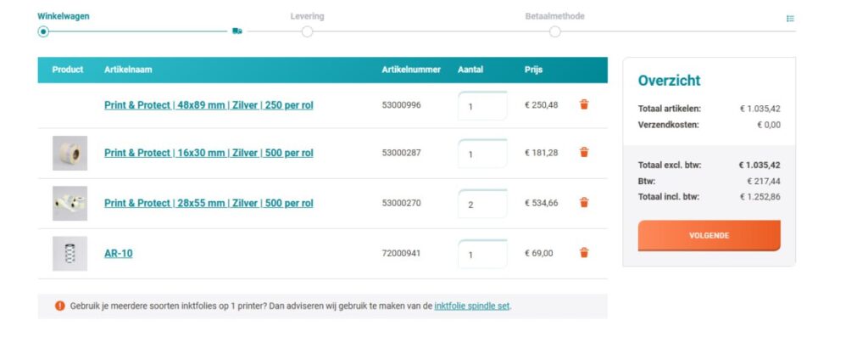Select the Winkelwagen step circle
The image size is (868, 348).
click(43, 31)
